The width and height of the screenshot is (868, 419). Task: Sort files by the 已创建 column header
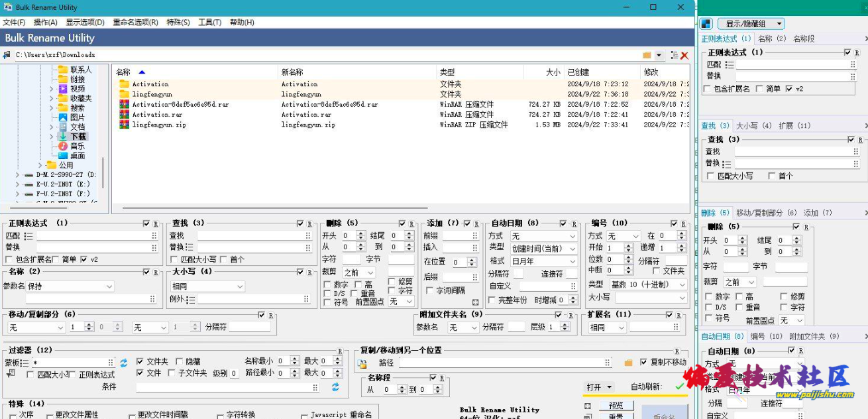click(x=602, y=72)
